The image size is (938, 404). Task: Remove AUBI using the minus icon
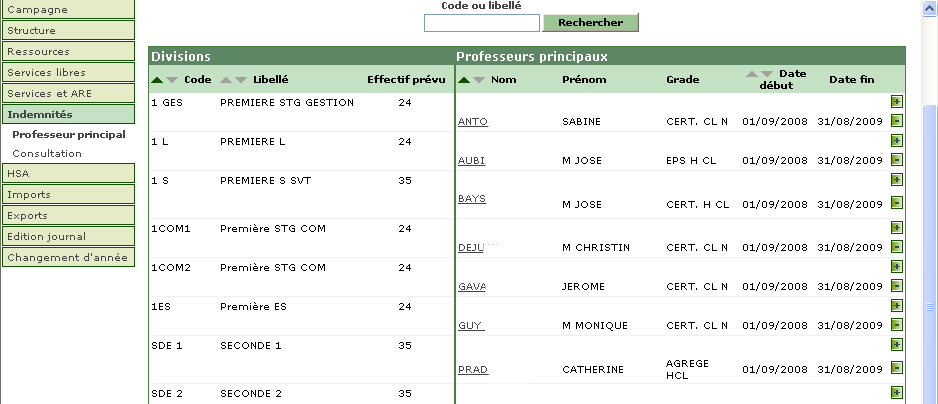896,160
